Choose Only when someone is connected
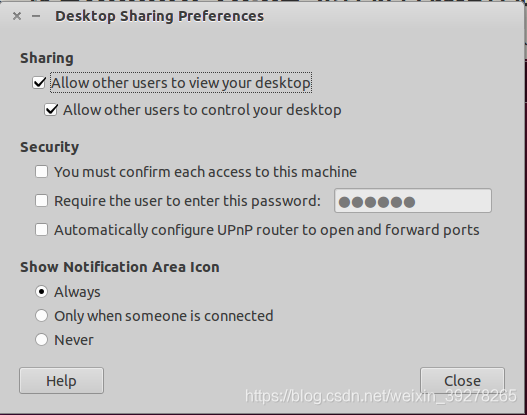The height and width of the screenshot is (415, 527). tap(41, 316)
